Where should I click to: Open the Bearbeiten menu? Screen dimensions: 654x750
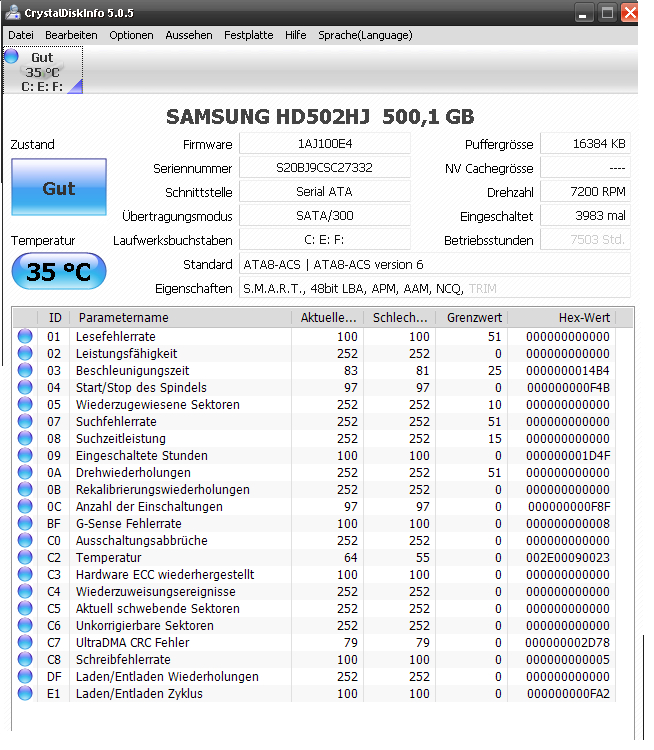tap(71, 35)
